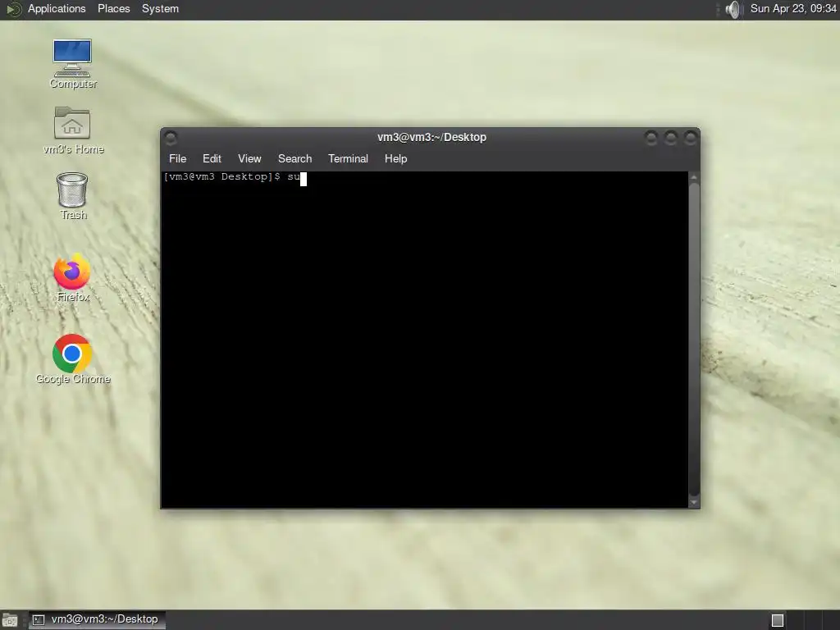
Task: Open the terminal window menu button at title bar left
Action: pyautogui.click(x=171, y=138)
